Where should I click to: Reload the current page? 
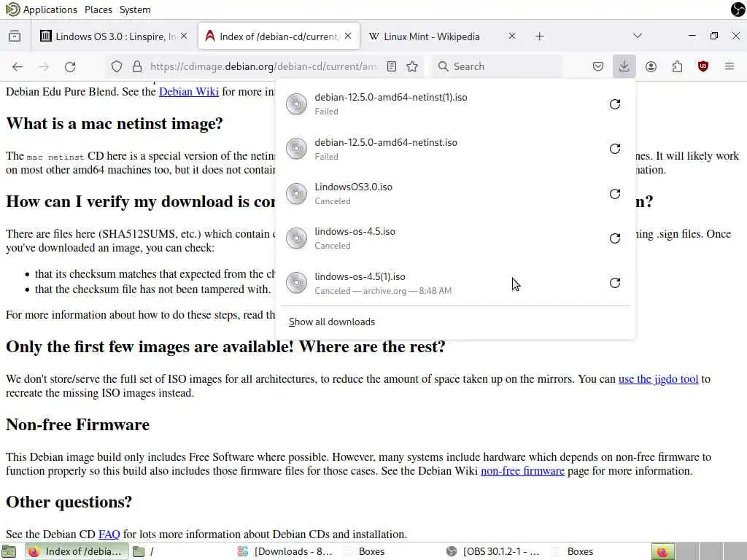click(70, 66)
